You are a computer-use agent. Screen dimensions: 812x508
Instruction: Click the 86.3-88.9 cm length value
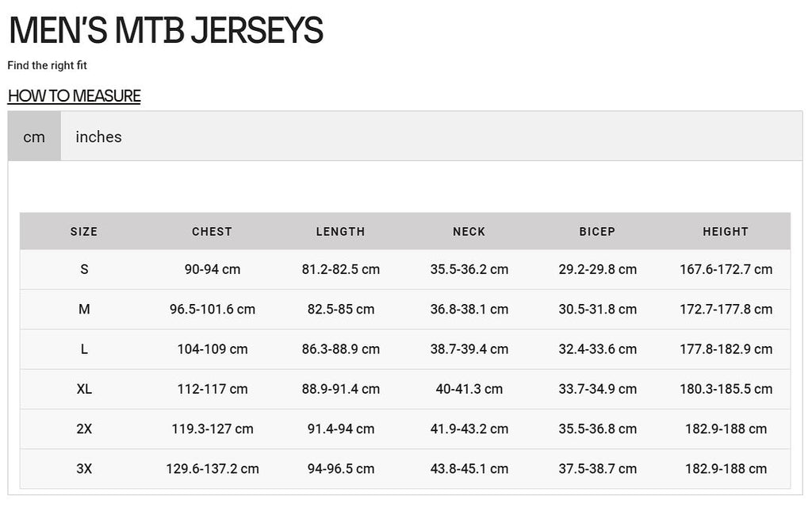[341, 349]
